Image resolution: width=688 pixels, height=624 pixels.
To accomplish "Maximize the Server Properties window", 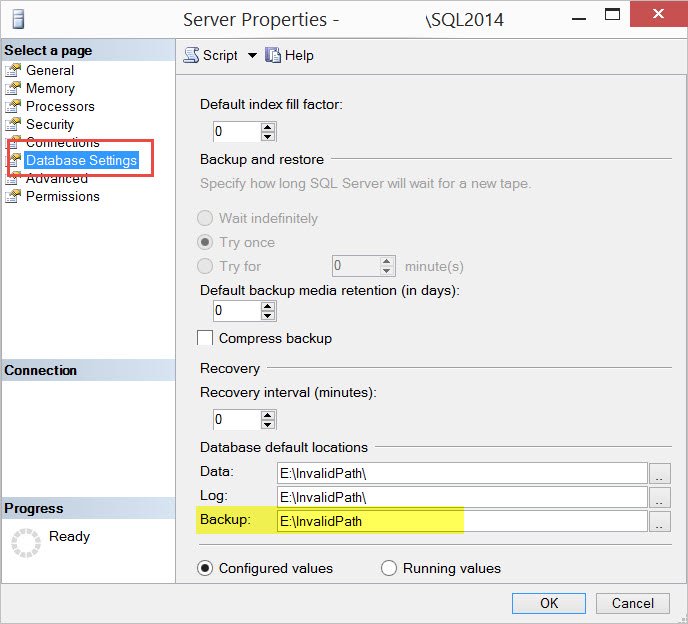I will click(613, 14).
